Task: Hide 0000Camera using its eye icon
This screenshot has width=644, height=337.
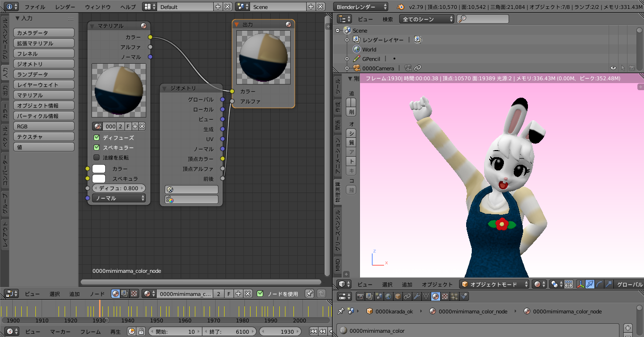Action: tap(613, 68)
